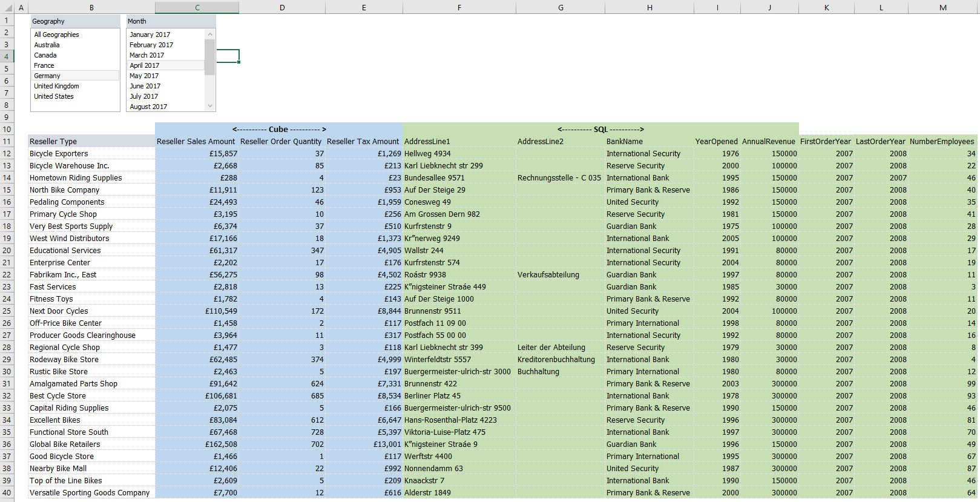Click row 11 header
This screenshot has width=980, height=502.
pyautogui.click(x=7, y=142)
